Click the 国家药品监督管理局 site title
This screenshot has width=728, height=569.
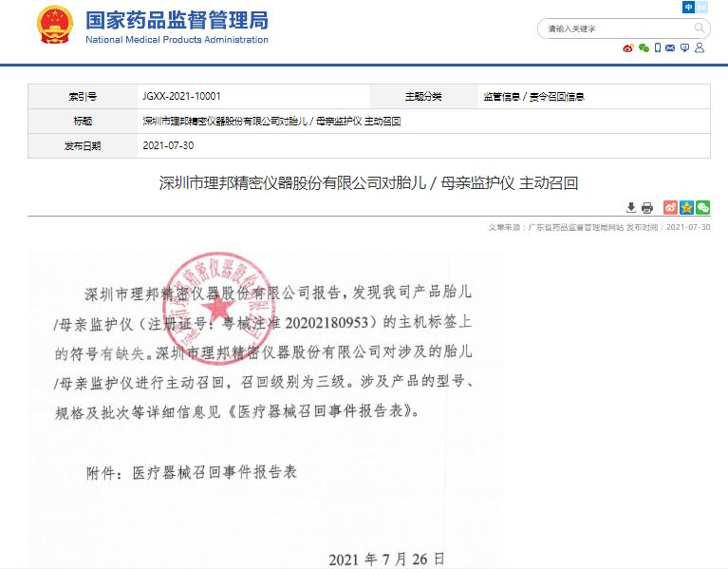click(177, 20)
